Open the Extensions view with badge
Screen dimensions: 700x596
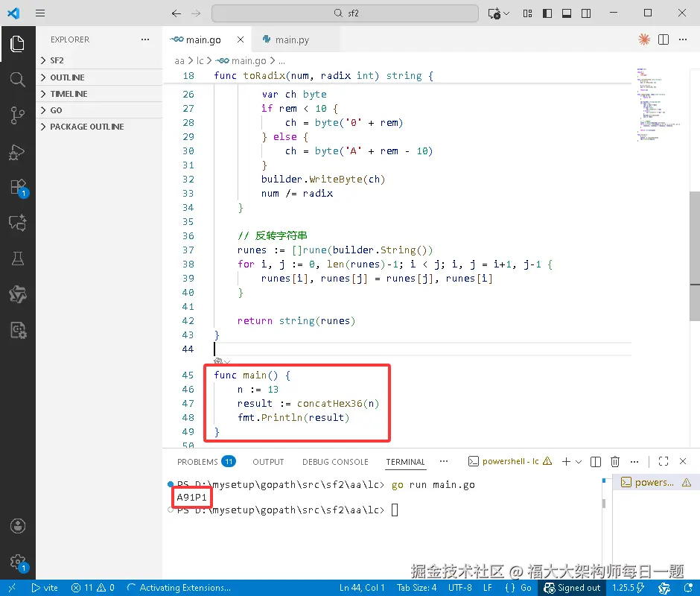point(19,188)
